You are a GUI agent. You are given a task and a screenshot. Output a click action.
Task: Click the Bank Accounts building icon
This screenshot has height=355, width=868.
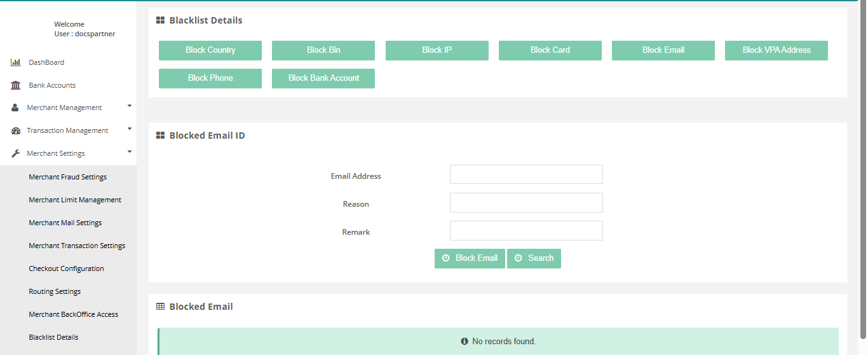tap(16, 85)
